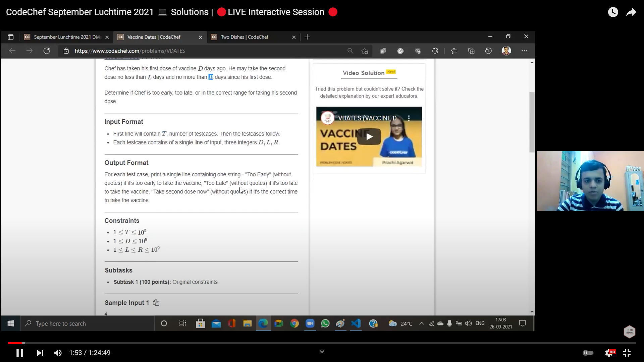Show hidden system tray icons
This screenshot has height=362, width=644.
tap(422, 323)
